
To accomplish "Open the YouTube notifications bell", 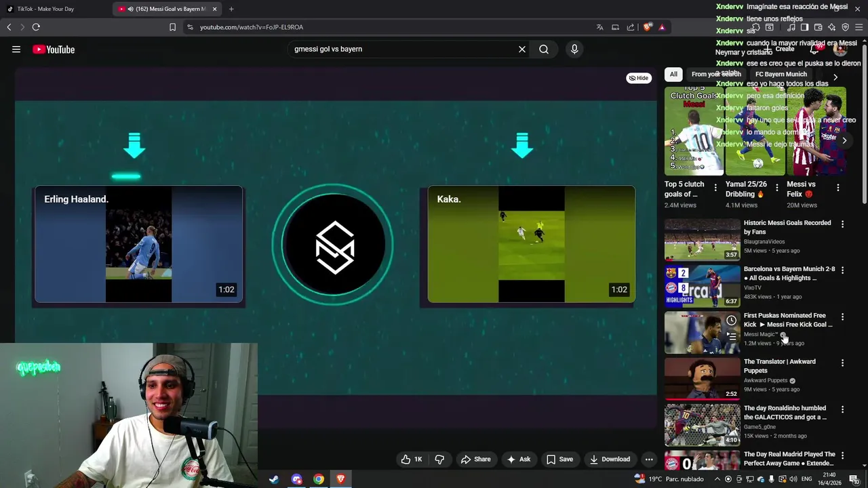I will (x=816, y=49).
